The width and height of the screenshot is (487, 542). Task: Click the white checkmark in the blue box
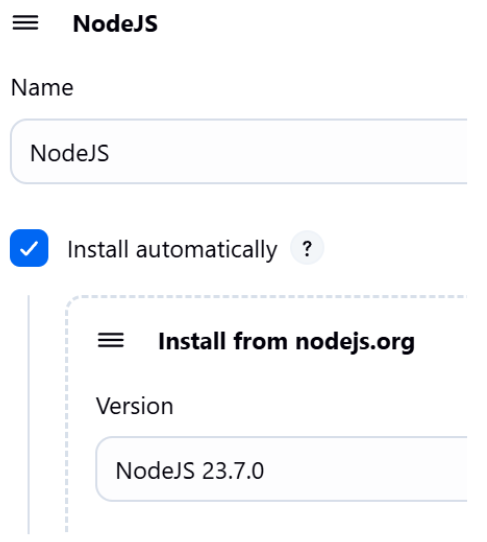point(29,248)
